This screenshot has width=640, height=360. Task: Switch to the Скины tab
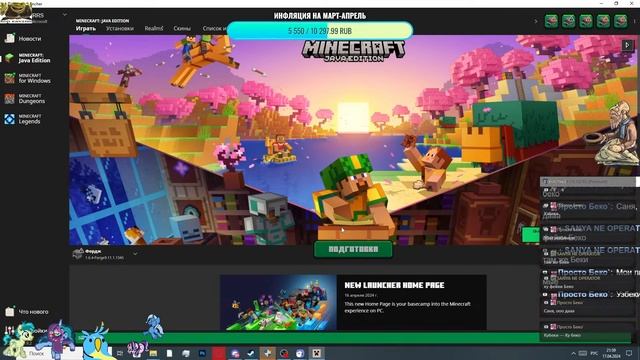coord(182,29)
